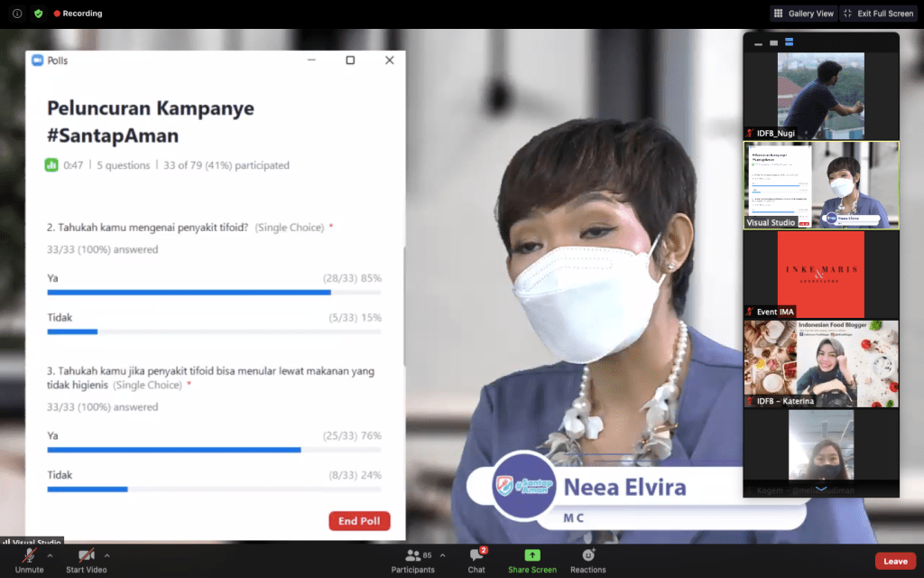The height and width of the screenshot is (578, 924).
Task: Click the Unmute microphone icon
Action: point(29,555)
